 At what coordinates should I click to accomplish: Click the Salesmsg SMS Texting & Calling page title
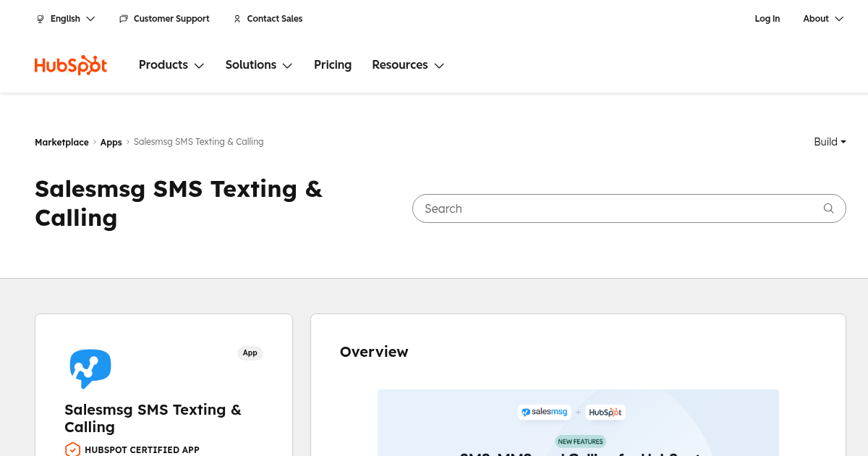click(179, 203)
